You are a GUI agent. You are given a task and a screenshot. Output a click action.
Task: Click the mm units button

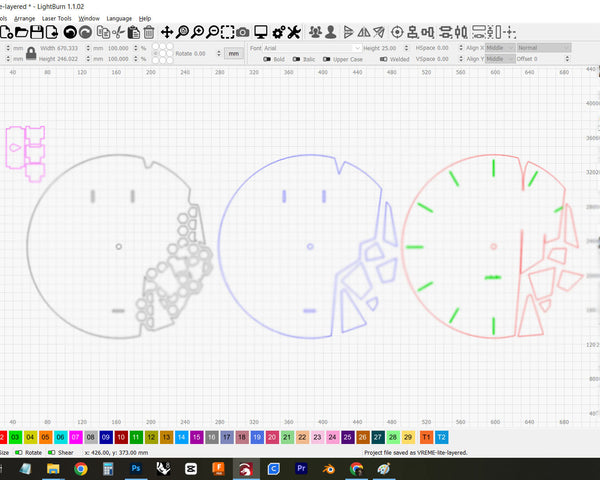coord(234,54)
